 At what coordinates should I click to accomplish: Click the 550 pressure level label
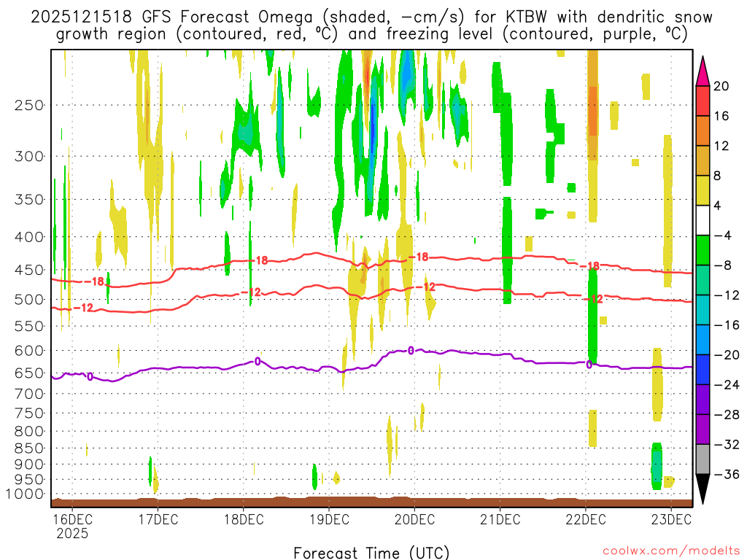point(29,326)
